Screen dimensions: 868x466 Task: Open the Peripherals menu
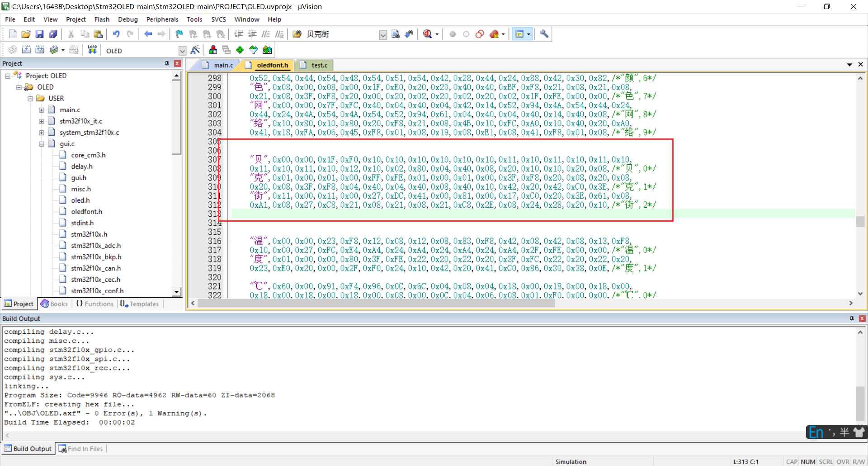162,19
